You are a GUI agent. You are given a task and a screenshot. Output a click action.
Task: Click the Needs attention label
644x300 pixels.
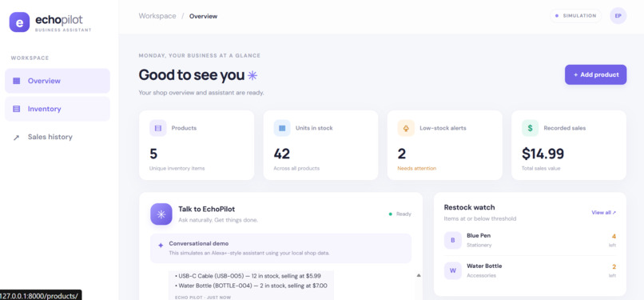(x=417, y=169)
